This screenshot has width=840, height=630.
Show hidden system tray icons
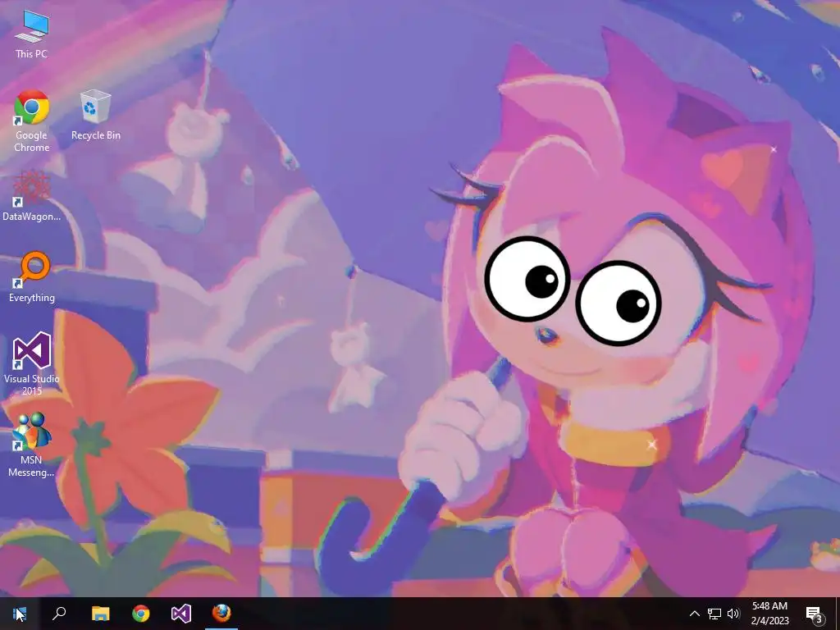pyautogui.click(x=694, y=614)
